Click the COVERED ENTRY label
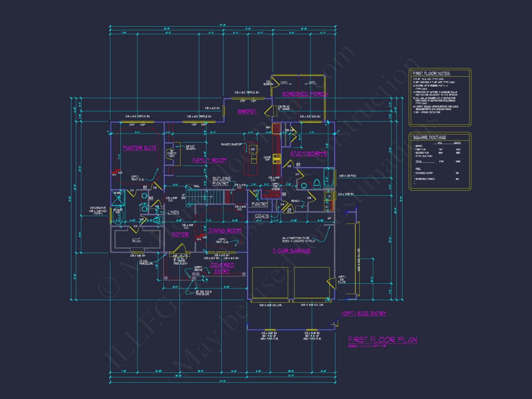The height and width of the screenshot is (399, 532). (x=222, y=268)
